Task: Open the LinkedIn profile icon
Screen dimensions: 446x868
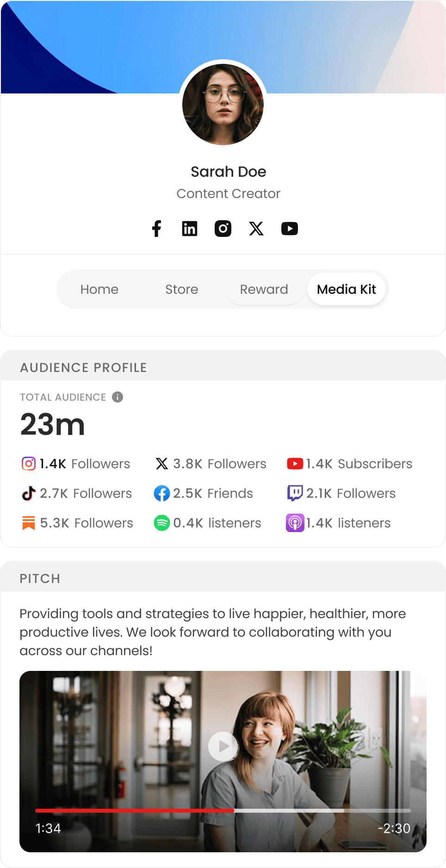Action: pos(190,228)
